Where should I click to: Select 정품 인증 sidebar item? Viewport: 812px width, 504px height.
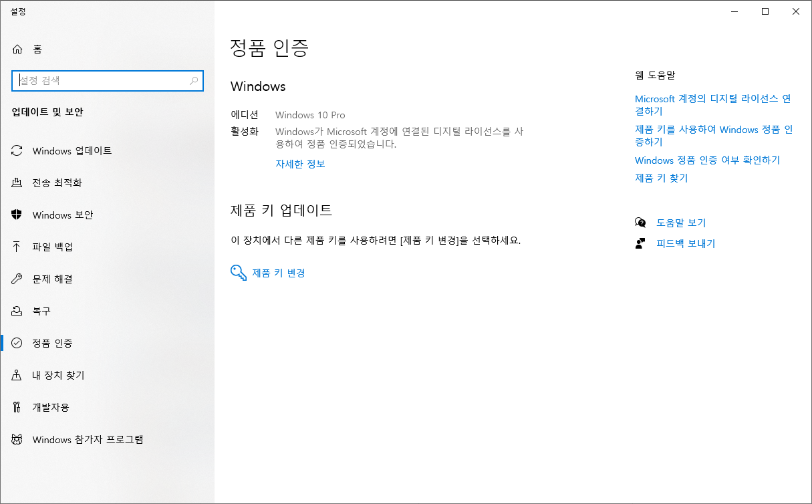108,343
